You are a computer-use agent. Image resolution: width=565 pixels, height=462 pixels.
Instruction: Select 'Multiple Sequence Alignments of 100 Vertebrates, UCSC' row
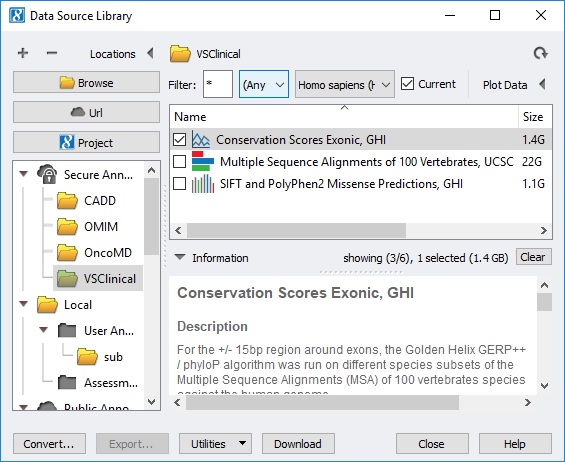[x=361, y=162]
